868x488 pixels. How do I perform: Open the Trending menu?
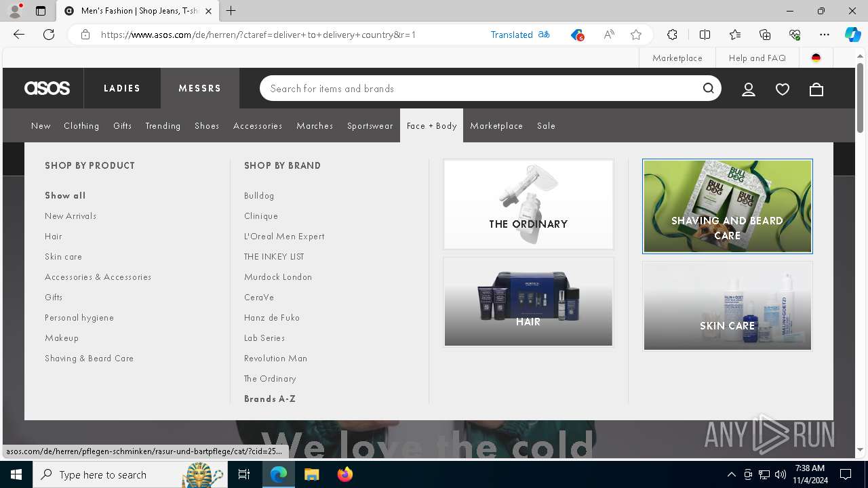(x=163, y=125)
